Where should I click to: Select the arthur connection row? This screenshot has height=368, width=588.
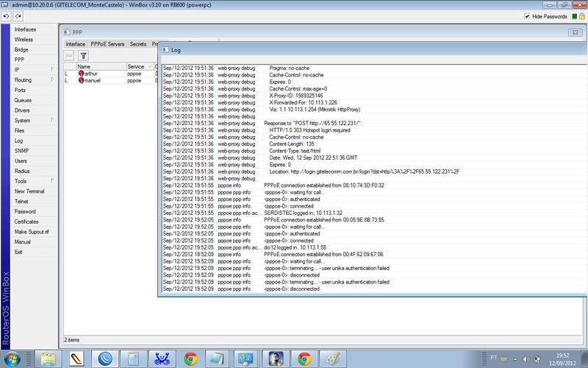pos(111,74)
